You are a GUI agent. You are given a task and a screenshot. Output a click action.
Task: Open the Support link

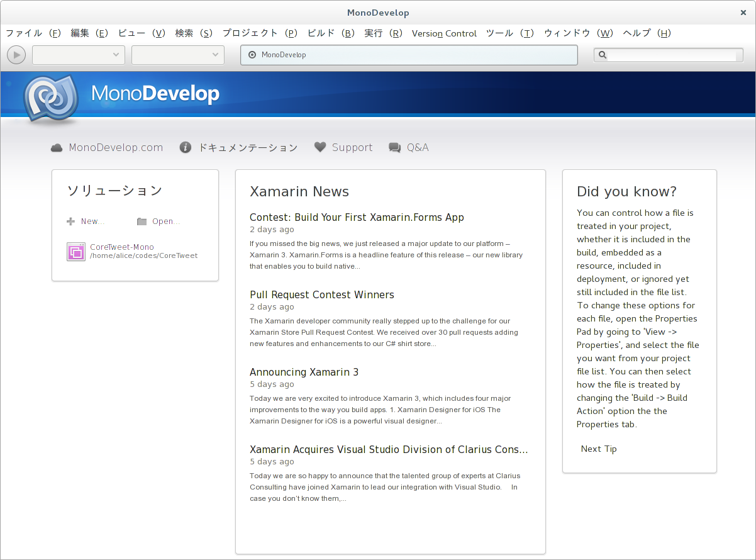coord(352,148)
